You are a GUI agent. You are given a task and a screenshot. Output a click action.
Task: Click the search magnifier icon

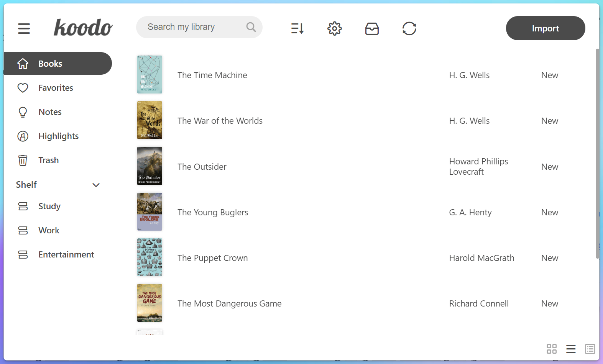click(x=251, y=27)
